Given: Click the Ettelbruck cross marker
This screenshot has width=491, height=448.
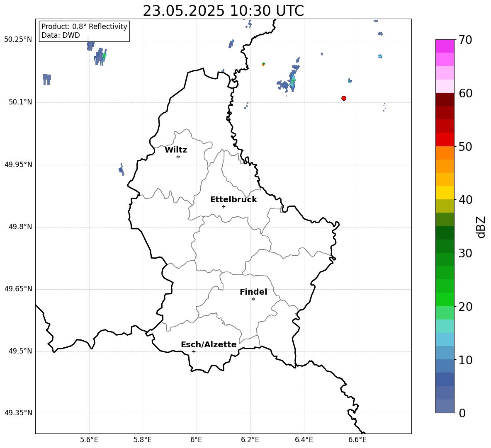Looking at the screenshot, I should 224,206.
